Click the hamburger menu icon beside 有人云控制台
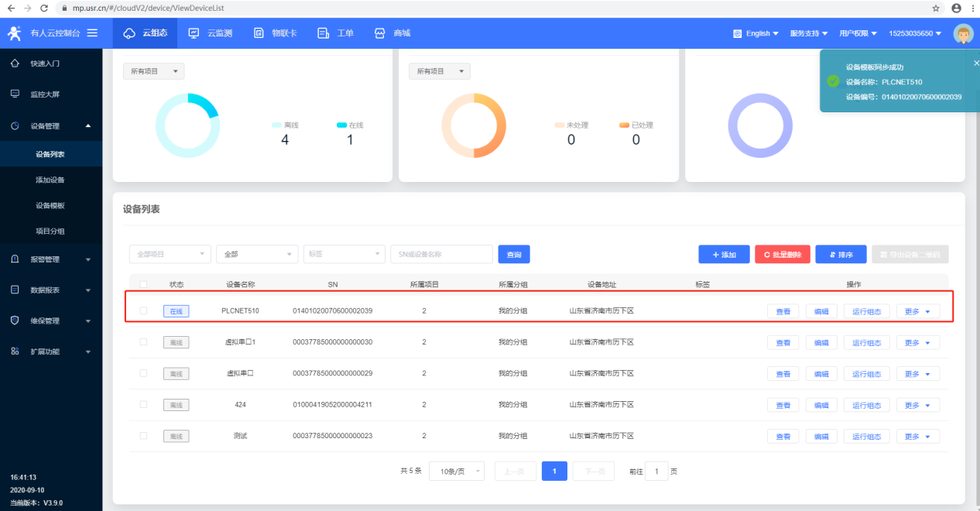 [93, 33]
